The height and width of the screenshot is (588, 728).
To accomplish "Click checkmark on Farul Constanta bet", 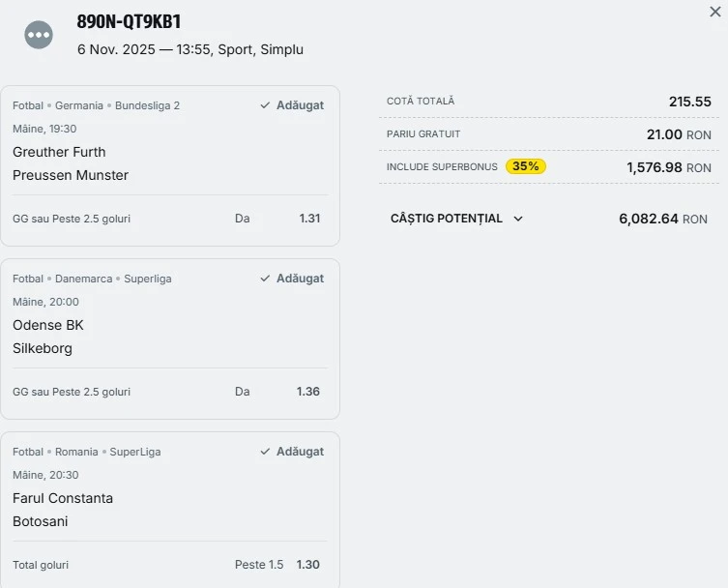I will click(265, 452).
